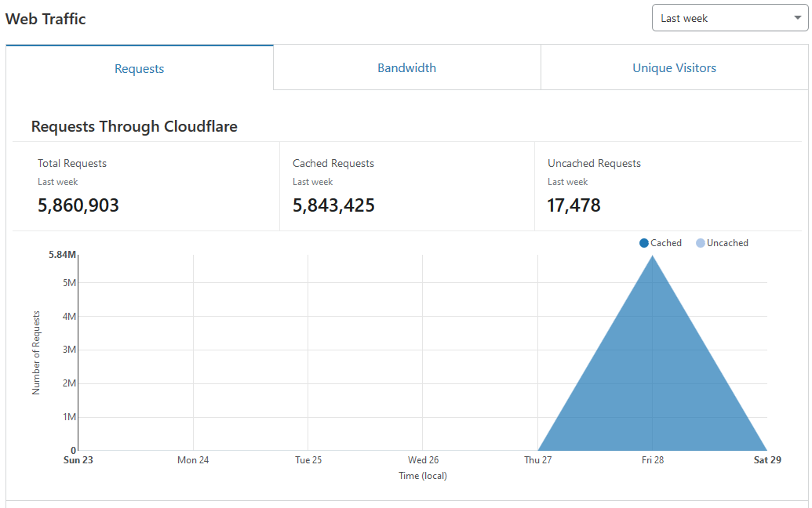812x508 pixels.
Task: Toggle the Uncached series legend label
Action: click(x=727, y=243)
